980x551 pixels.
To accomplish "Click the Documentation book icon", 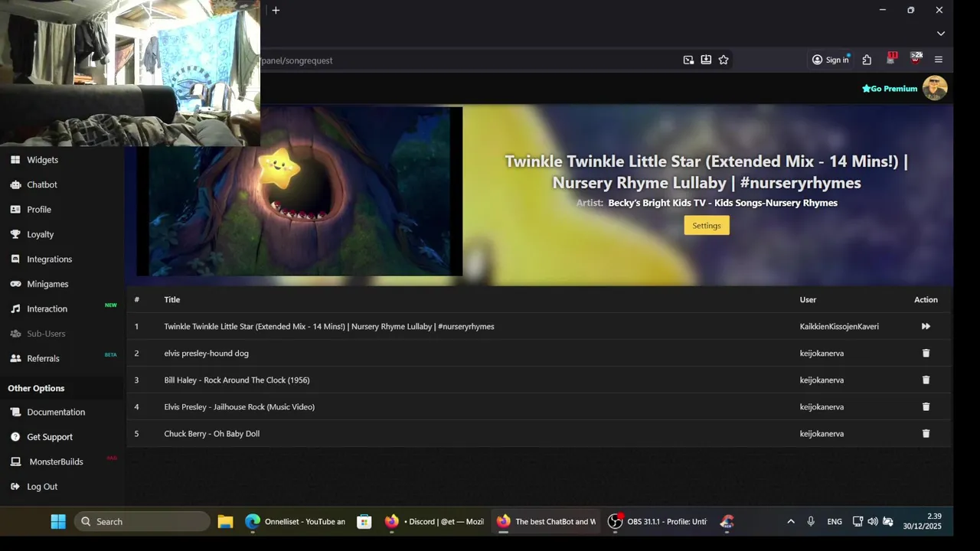I will (x=15, y=412).
